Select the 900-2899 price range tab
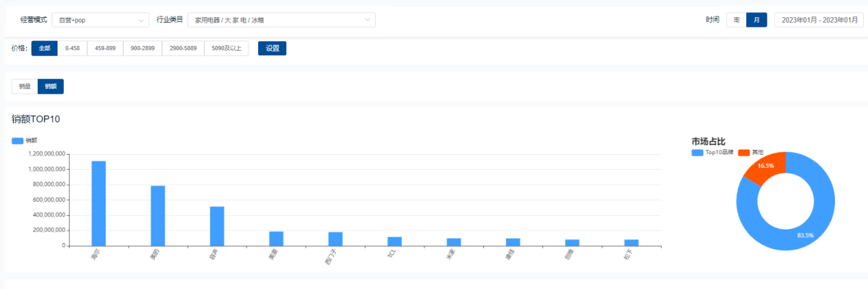The height and width of the screenshot is (289, 868). [x=142, y=48]
